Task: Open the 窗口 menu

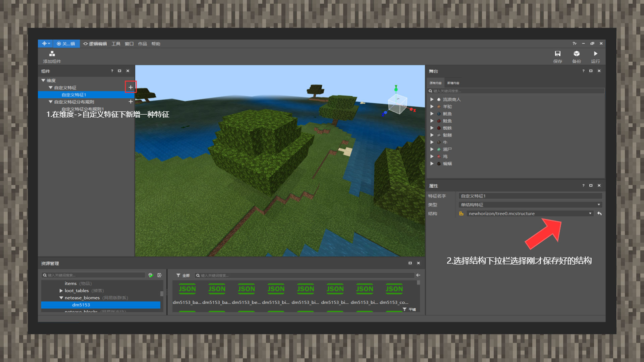Action: coord(129,44)
